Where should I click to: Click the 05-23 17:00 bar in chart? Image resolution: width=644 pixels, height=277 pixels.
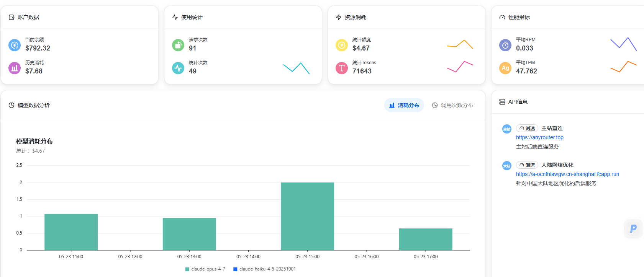click(426, 239)
